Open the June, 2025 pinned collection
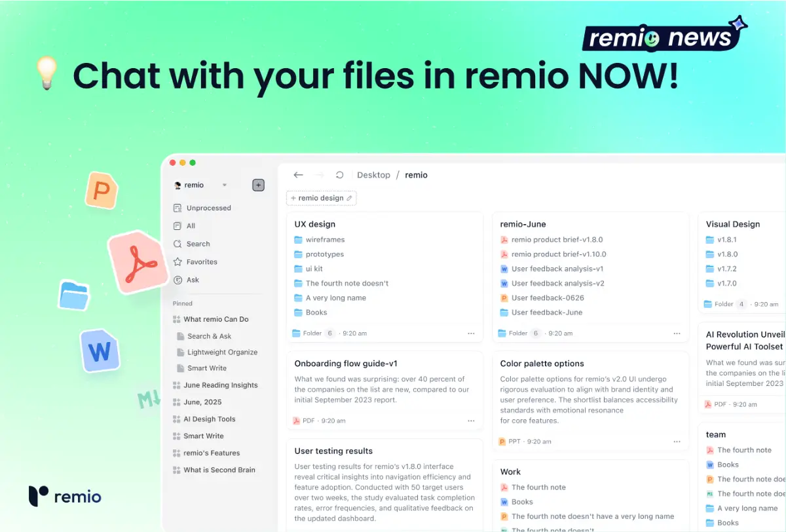Screen dimensions: 786x532 pyautogui.click(x=202, y=402)
